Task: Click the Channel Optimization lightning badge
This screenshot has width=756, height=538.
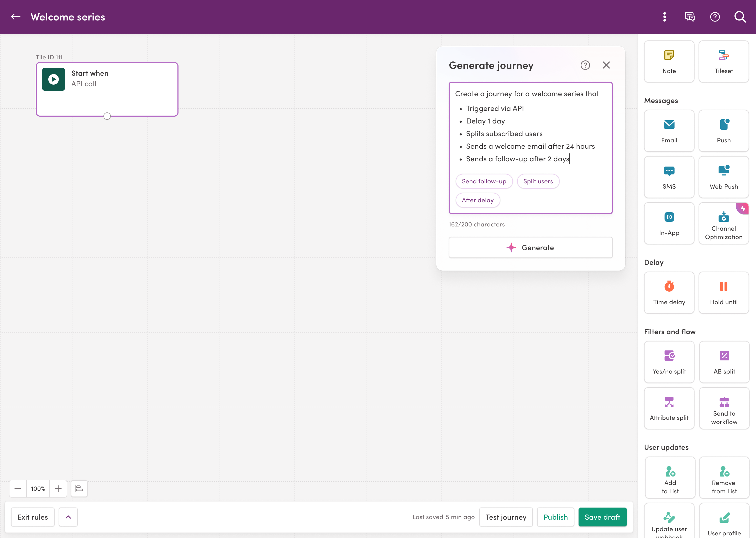Action: coord(743,208)
